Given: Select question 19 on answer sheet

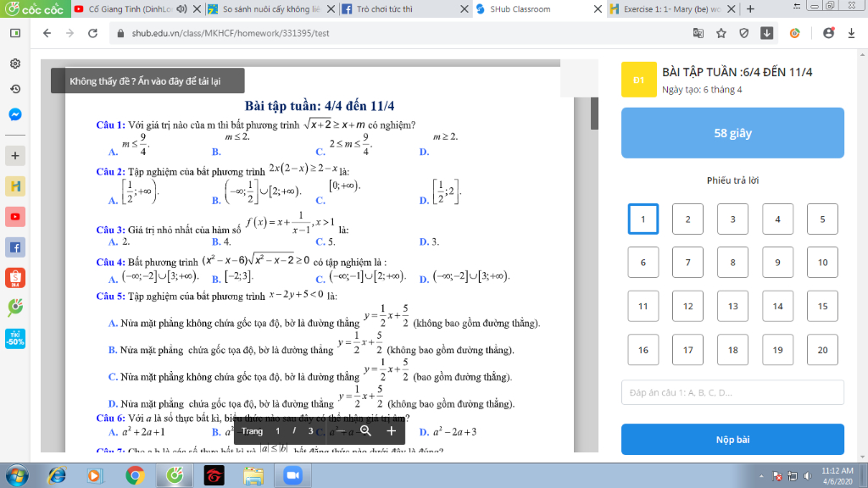Looking at the screenshot, I should (777, 350).
